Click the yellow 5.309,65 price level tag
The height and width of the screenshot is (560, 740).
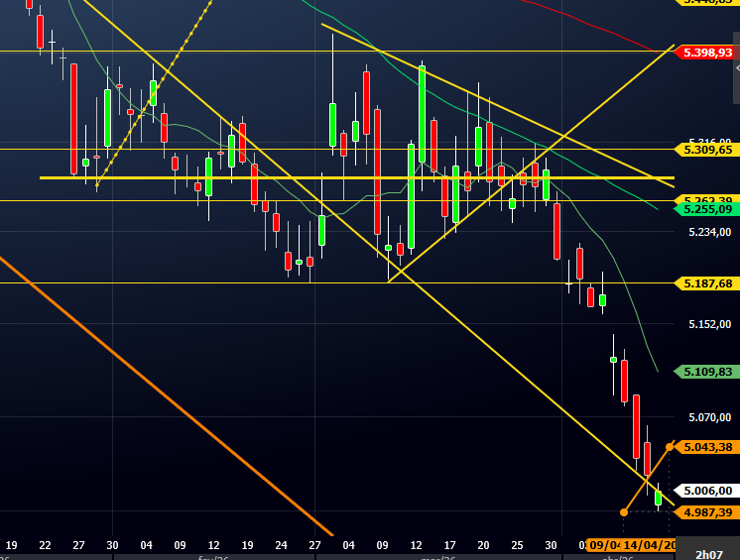(707, 150)
